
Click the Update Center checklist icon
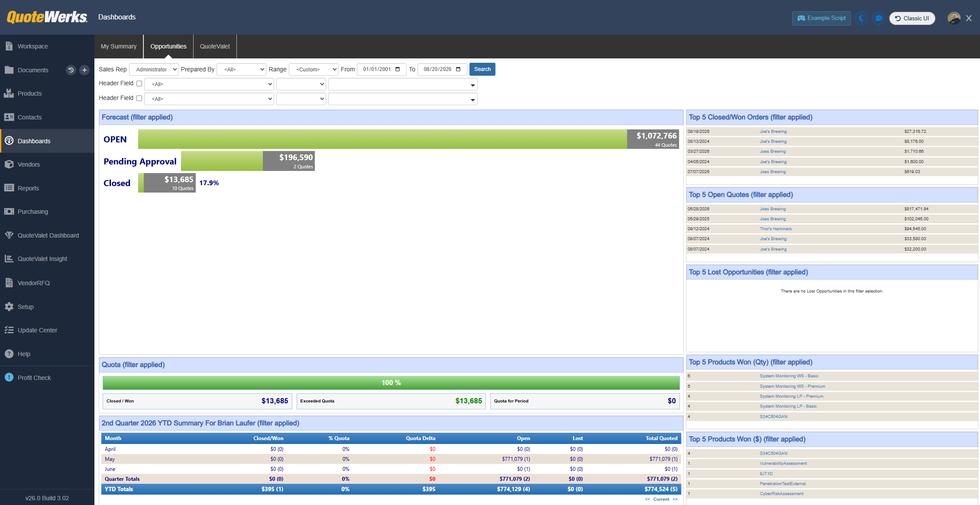[9, 330]
